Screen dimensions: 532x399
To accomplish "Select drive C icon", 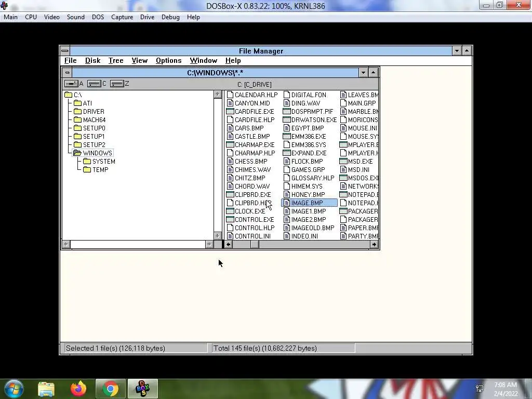I will coord(95,84).
